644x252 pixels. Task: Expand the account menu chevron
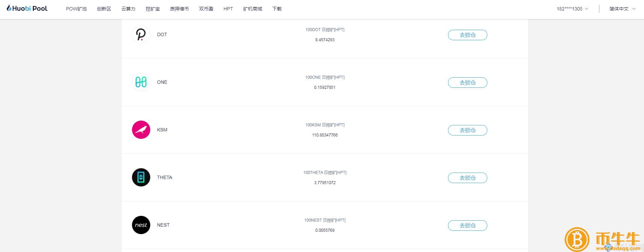tap(586, 9)
